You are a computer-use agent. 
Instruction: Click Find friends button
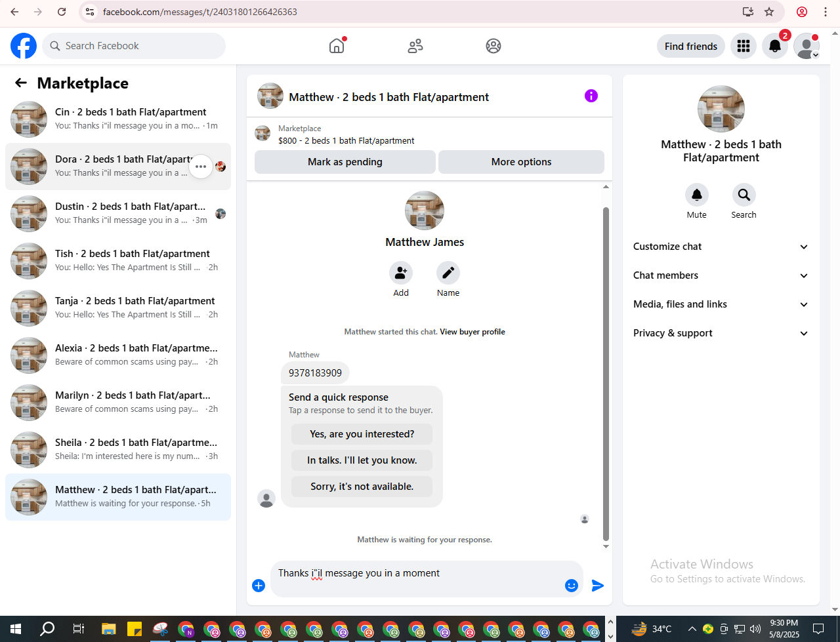coord(691,46)
